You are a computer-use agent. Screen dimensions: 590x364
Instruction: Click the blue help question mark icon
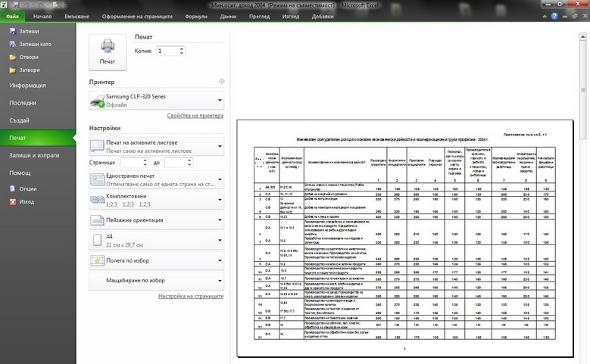554,16
